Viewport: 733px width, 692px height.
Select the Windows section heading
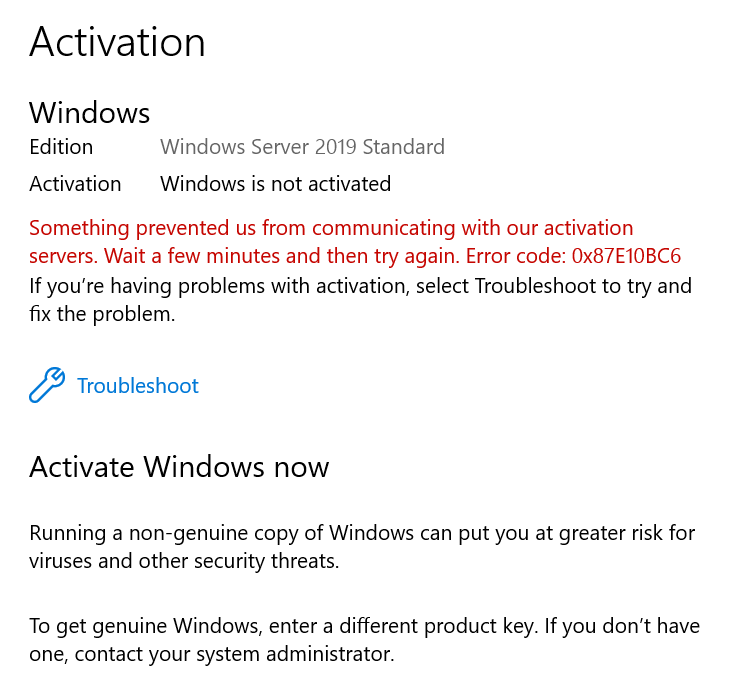pos(89,113)
